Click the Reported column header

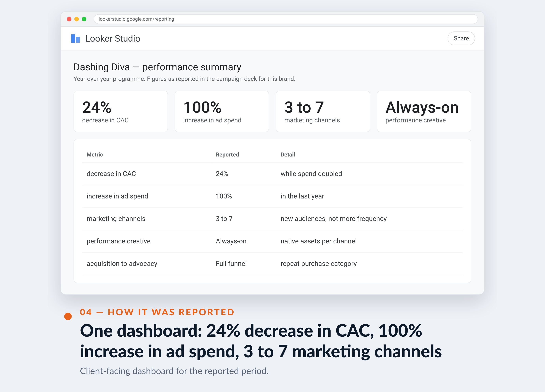pyautogui.click(x=227, y=155)
